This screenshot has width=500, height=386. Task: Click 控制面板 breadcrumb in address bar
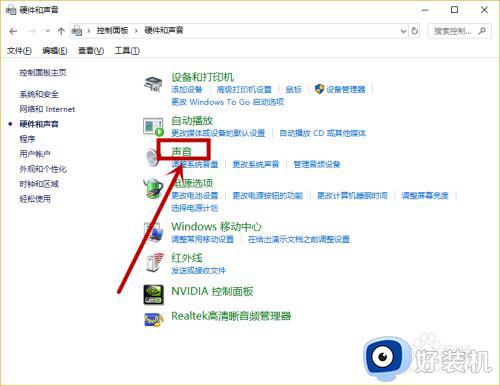coord(112,31)
